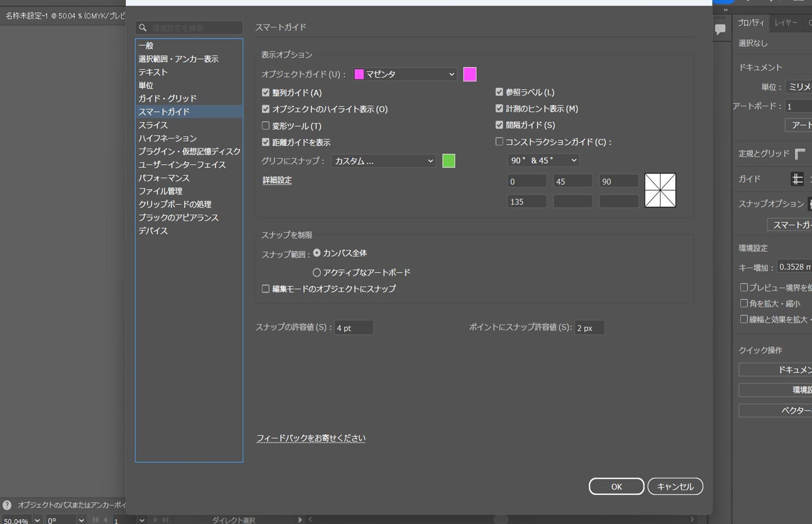
Task: Collapse panels with the double-arrow icon
Action: (725, 10)
